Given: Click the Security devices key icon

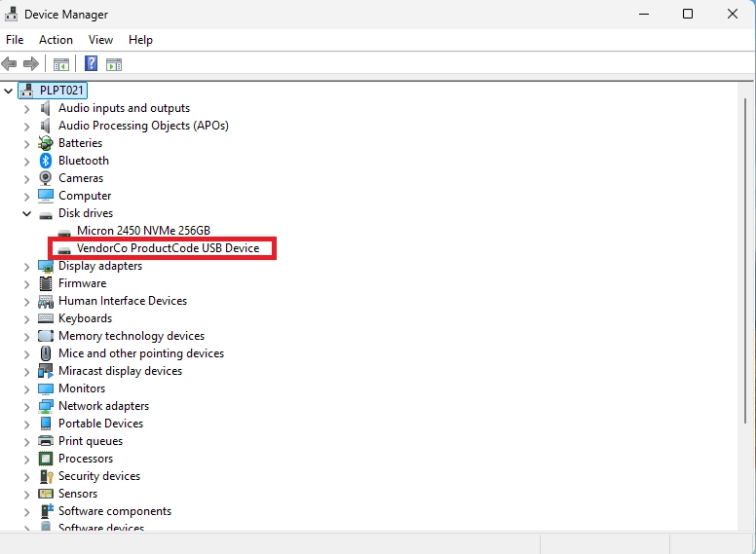Looking at the screenshot, I should click(x=46, y=476).
